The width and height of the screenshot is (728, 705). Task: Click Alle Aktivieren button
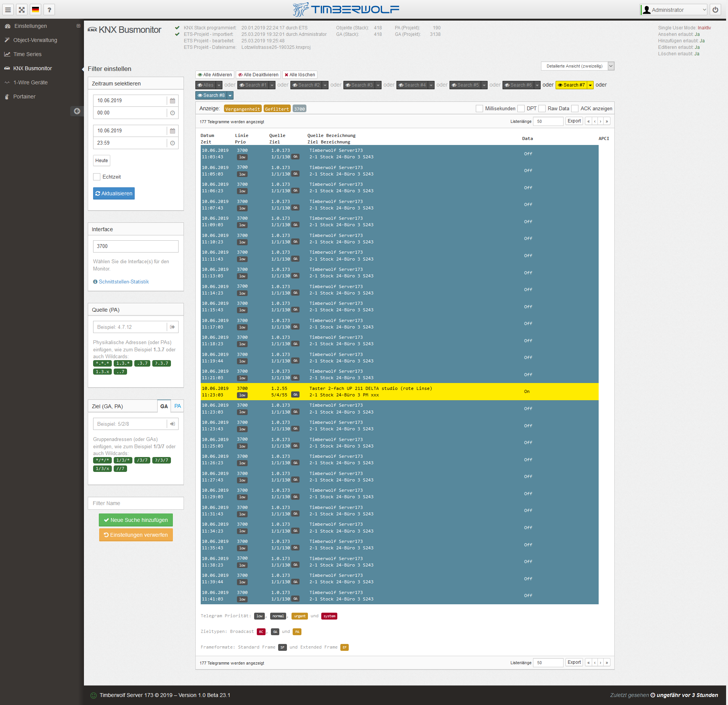tap(215, 75)
